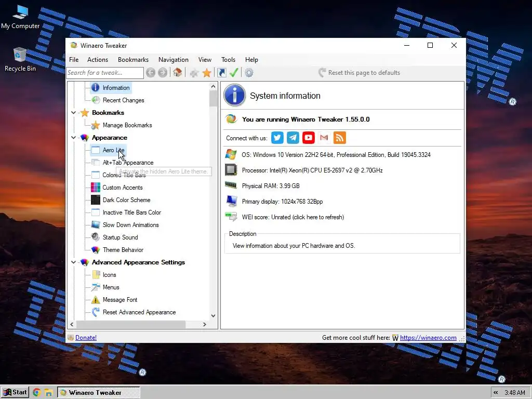Screen dimensions: 532x399
Task: Click the Start button on taskbar
Action: (x=15, y=393)
